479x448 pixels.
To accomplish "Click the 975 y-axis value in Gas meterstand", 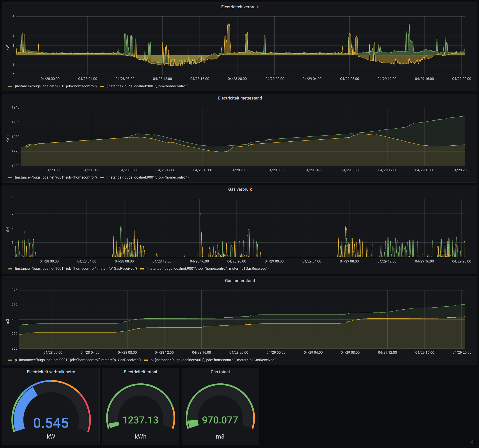I will 14,290.
